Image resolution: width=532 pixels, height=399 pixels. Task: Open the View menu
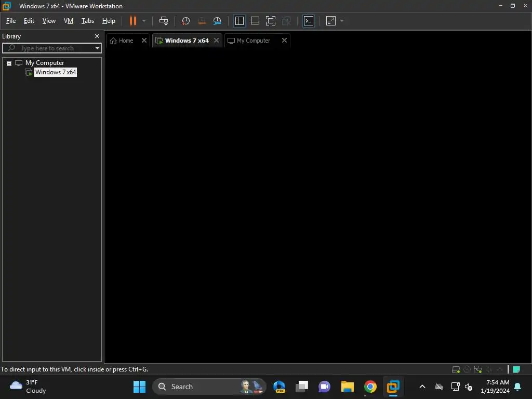pos(49,21)
